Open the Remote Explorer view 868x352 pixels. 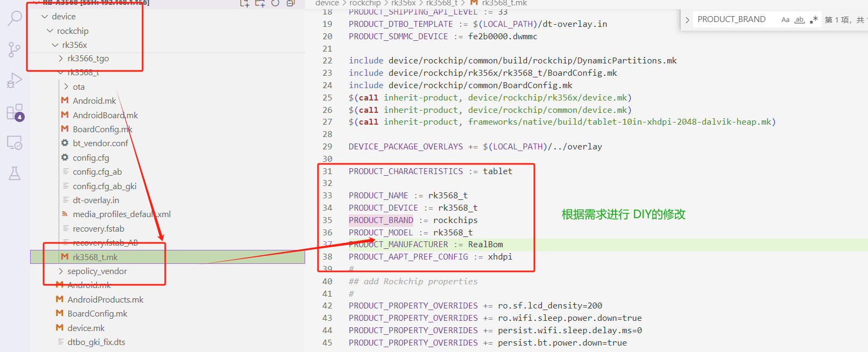(15, 142)
